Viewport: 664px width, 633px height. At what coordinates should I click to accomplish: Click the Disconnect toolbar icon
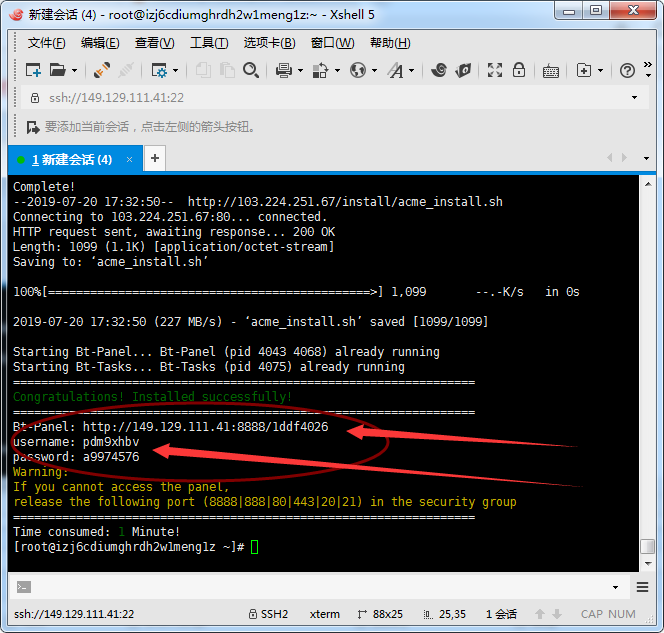coord(126,70)
